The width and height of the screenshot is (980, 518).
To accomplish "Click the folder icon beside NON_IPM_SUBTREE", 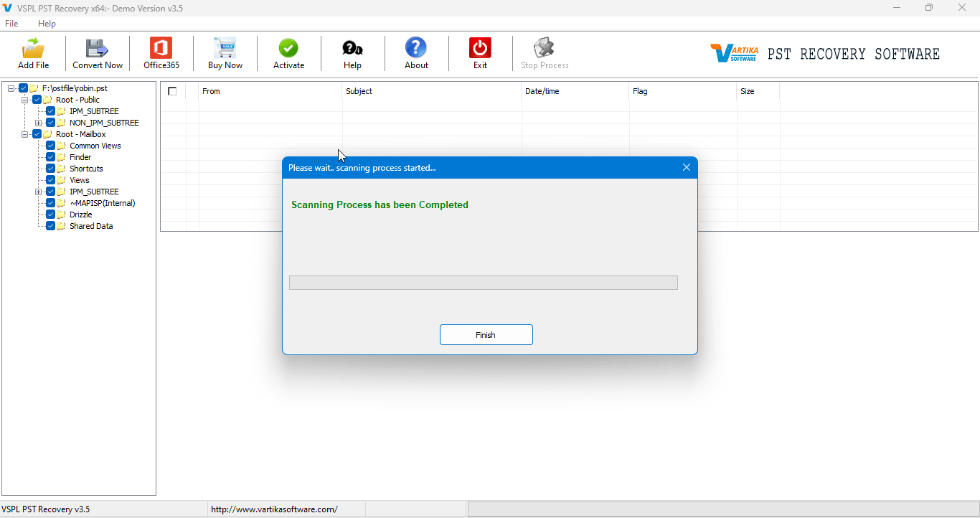I will tap(62, 123).
